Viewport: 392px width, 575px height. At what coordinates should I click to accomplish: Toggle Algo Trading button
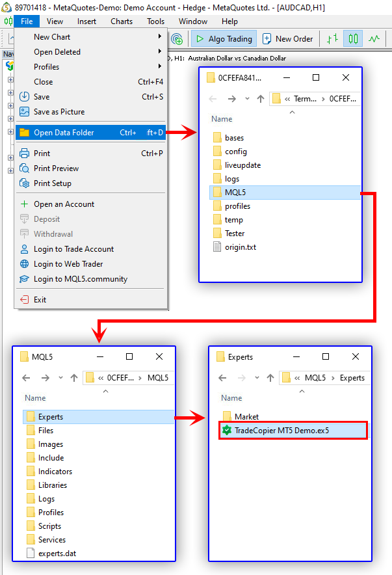click(x=224, y=38)
